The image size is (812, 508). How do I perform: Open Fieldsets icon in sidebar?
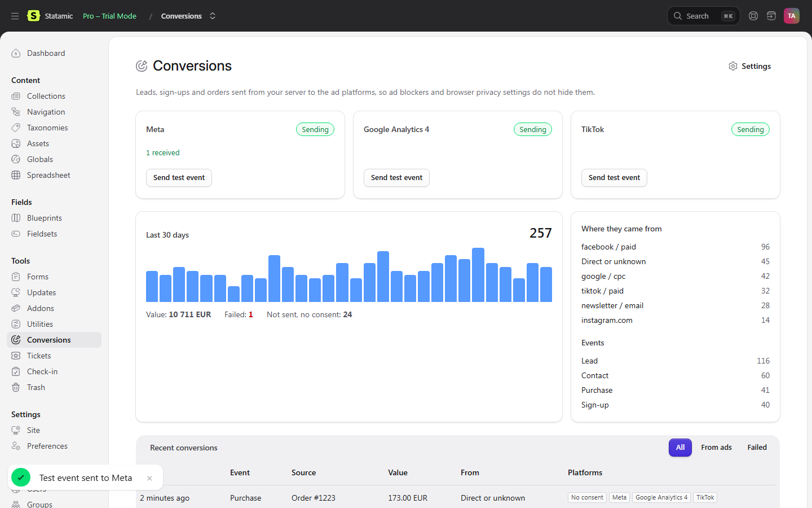16,234
